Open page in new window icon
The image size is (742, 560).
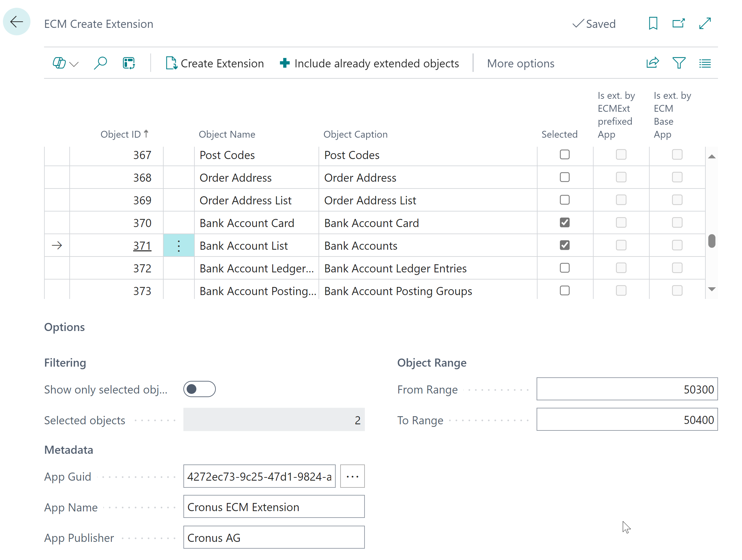[678, 23]
